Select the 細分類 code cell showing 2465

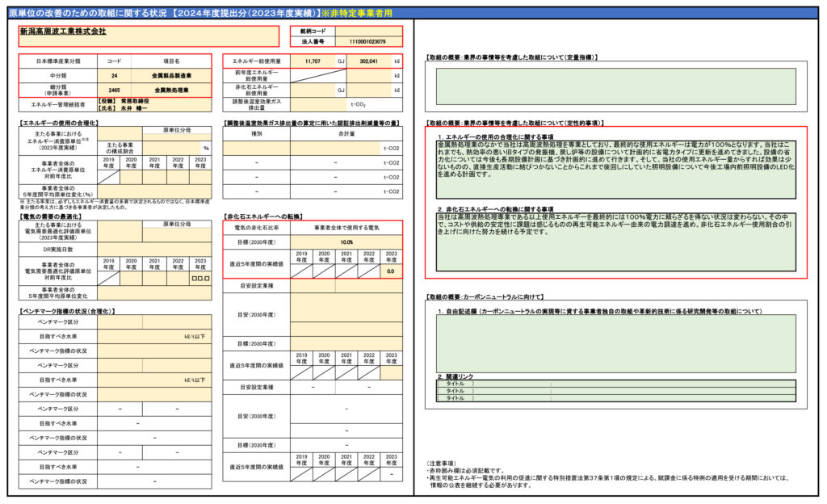pos(115,90)
